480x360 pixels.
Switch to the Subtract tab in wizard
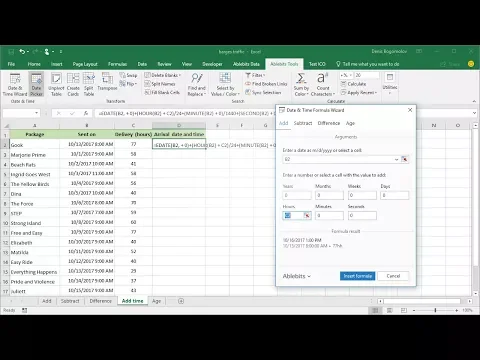pos(303,123)
